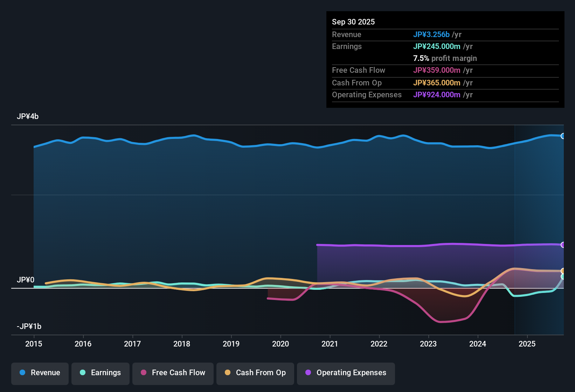Click the Cash From Op endpoint marker

[x=563, y=271]
